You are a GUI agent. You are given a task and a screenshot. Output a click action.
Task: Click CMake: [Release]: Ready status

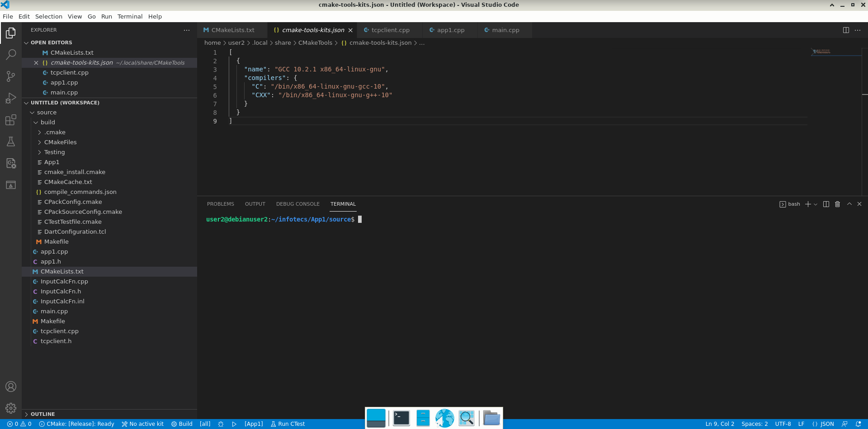point(76,424)
